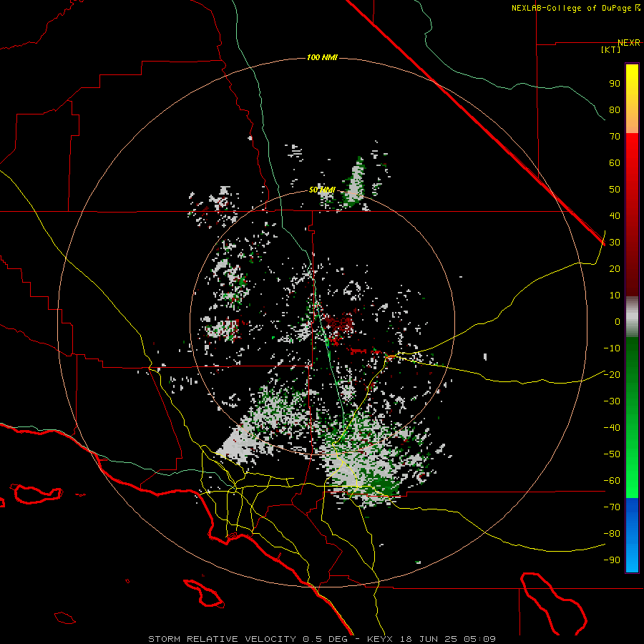Viewport: 644px width, 644px height.
Task: Click the 10 value on the velocity scale
Action: (615, 296)
